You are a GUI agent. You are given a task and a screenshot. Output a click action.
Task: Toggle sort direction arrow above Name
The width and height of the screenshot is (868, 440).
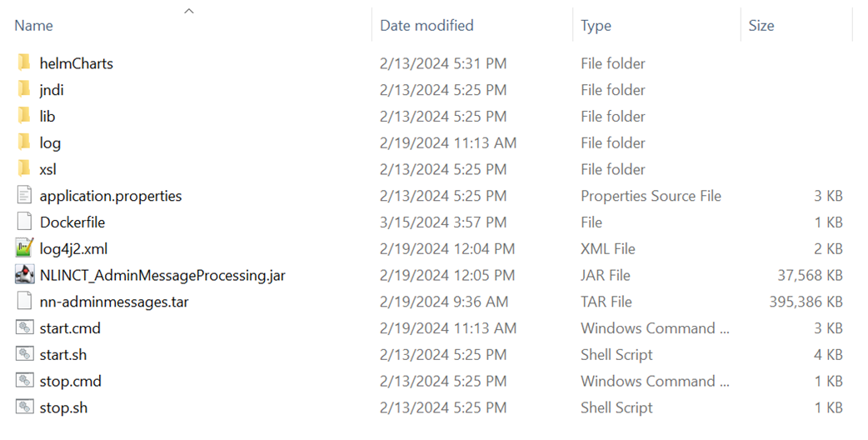(189, 11)
